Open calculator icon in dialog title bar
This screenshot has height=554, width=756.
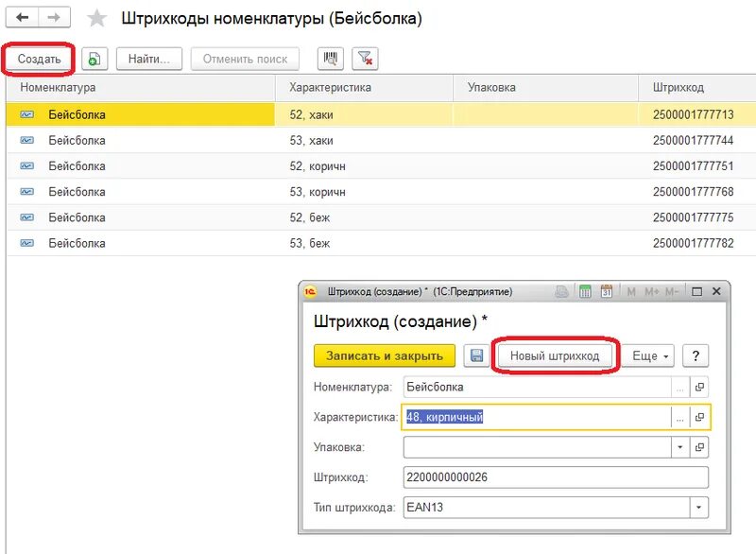tap(585, 291)
